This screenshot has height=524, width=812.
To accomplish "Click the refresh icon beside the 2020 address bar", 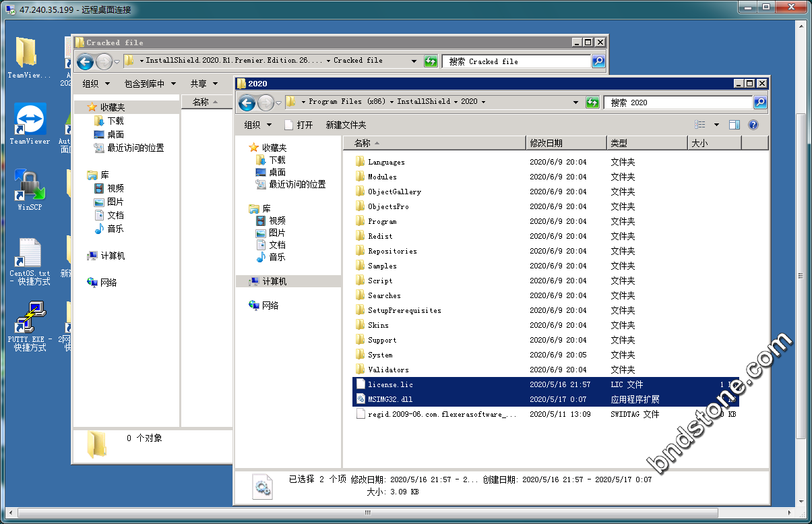I will tap(592, 103).
